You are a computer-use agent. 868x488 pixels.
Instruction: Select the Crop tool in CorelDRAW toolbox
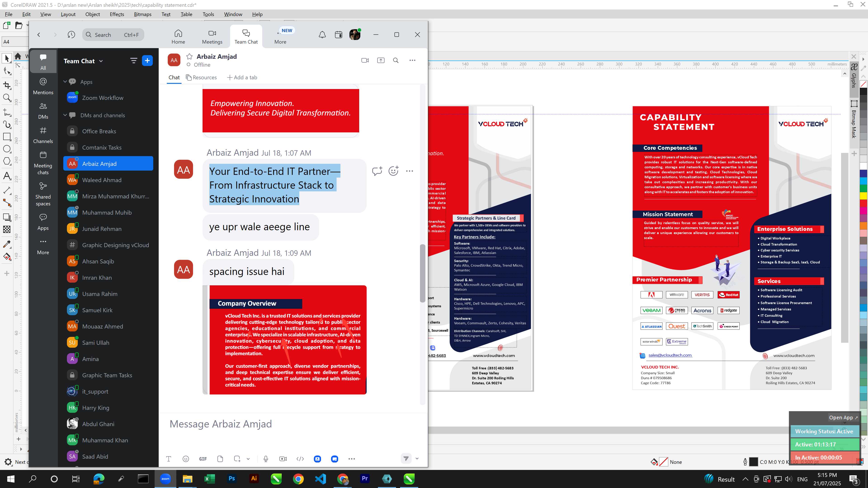click(7, 85)
